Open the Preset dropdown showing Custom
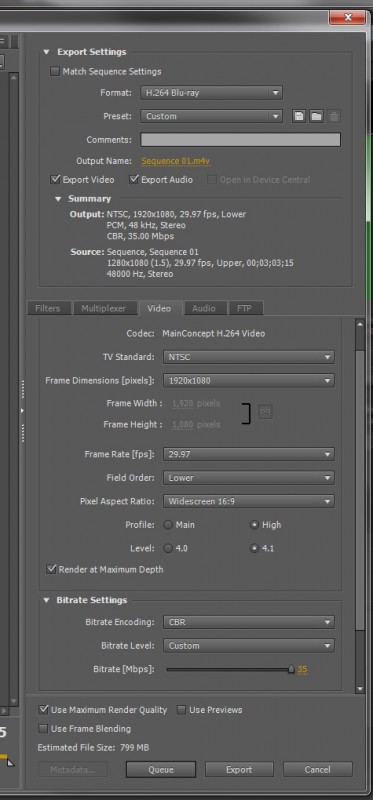Image resolution: width=373 pixels, height=800 pixels. tap(211, 116)
